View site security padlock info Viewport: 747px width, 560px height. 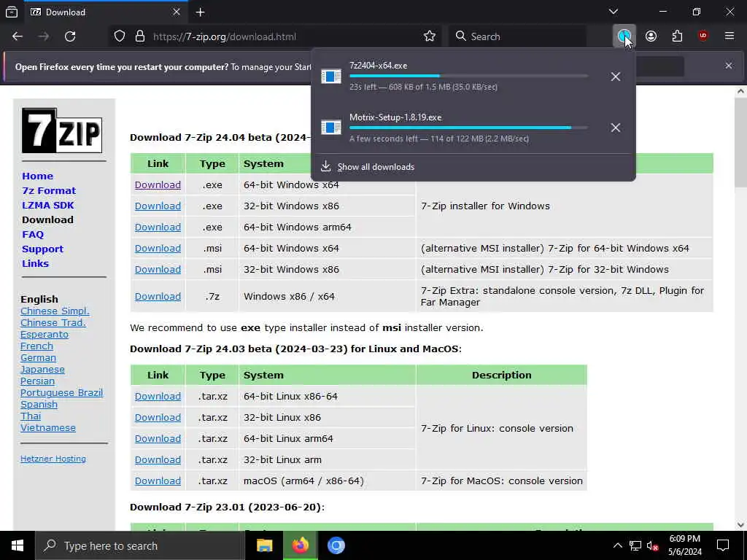coord(139,36)
